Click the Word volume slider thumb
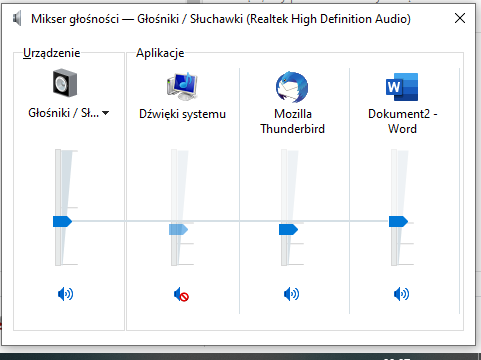Image resolution: width=481 pixels, height=360 pixels. (398, 221)
